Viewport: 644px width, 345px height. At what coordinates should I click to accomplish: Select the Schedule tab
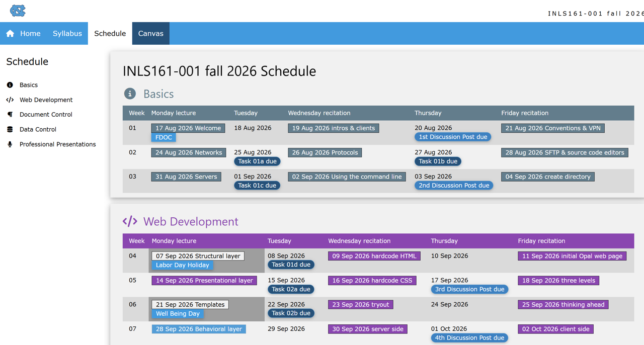[x=110, y=34]
